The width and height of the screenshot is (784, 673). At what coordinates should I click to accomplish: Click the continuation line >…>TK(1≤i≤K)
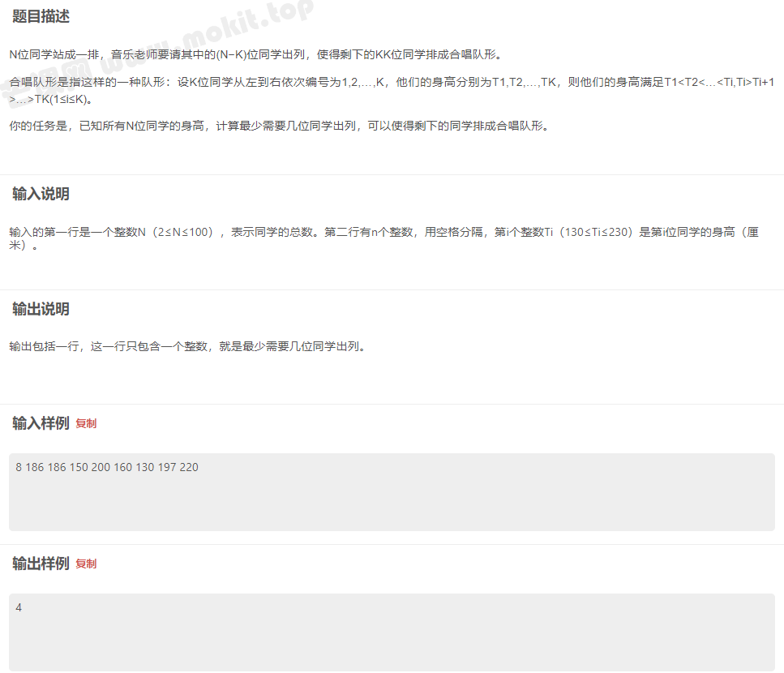coord(50,100)
